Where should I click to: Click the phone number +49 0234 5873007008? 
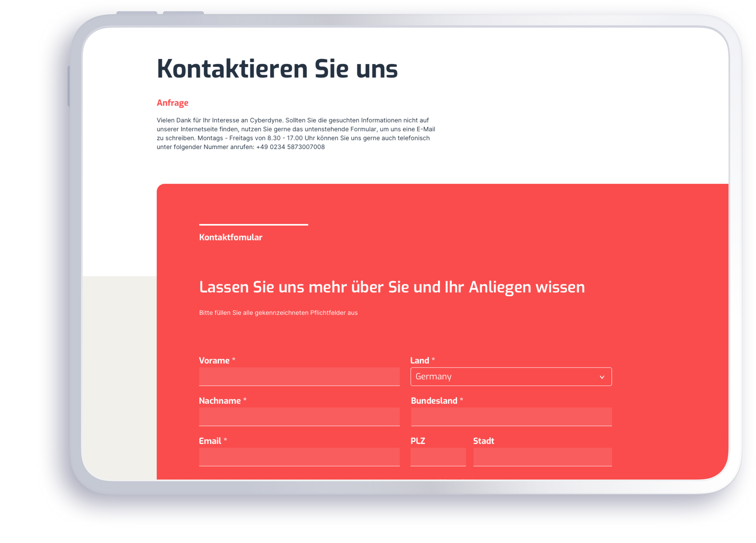(290, 147)
